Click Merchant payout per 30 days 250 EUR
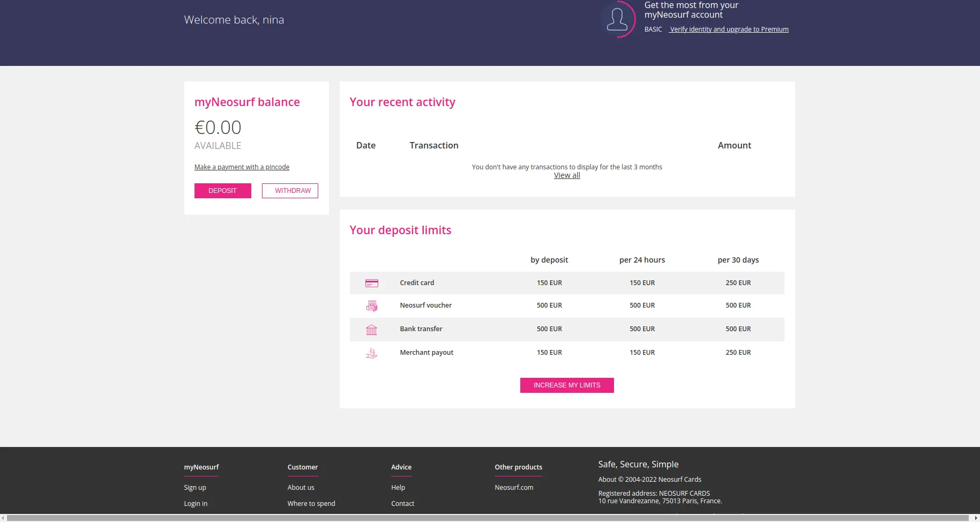 [738, 353]
